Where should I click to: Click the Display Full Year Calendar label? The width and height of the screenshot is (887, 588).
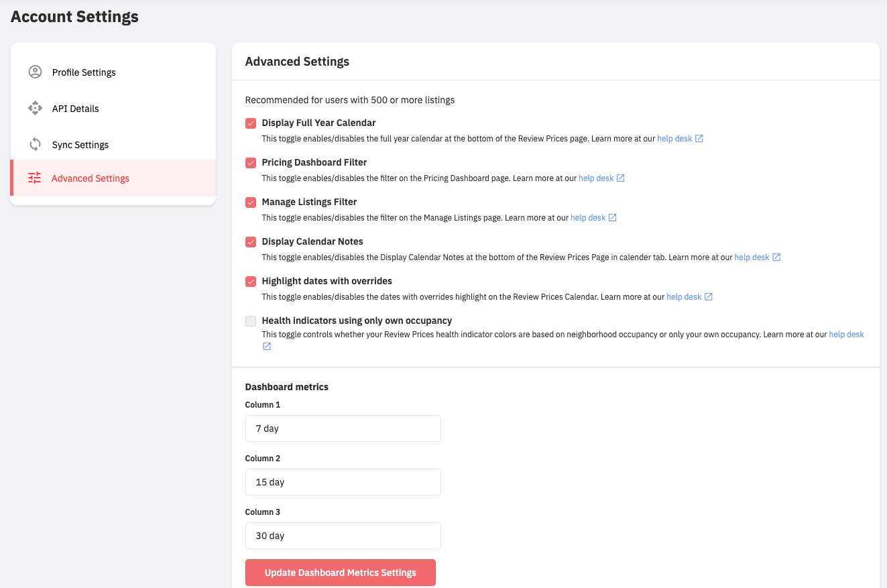[318, 123]
